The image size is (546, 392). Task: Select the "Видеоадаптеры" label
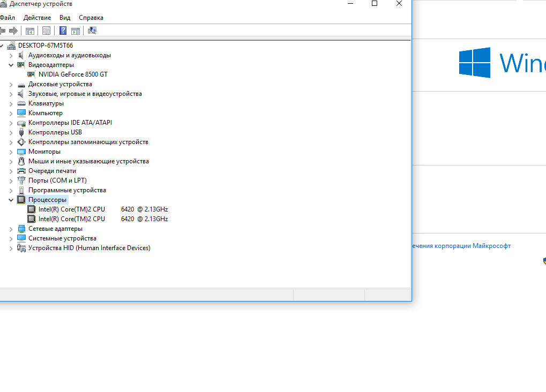point(51,65)
